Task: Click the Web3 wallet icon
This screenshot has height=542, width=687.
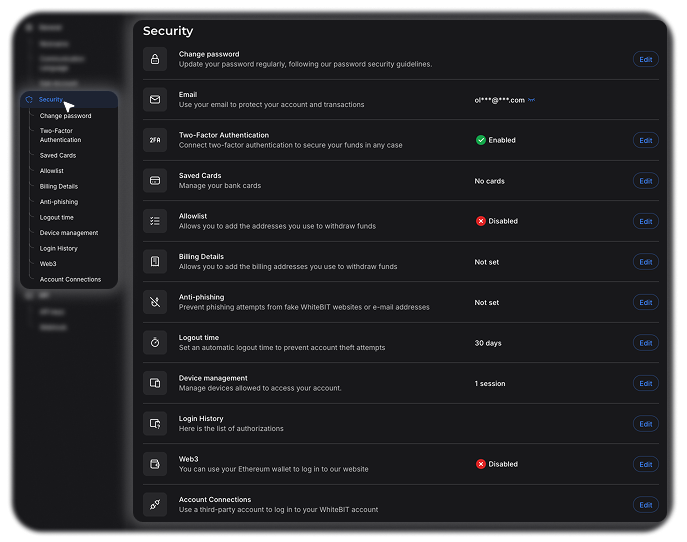Action: tap(155, 464)
